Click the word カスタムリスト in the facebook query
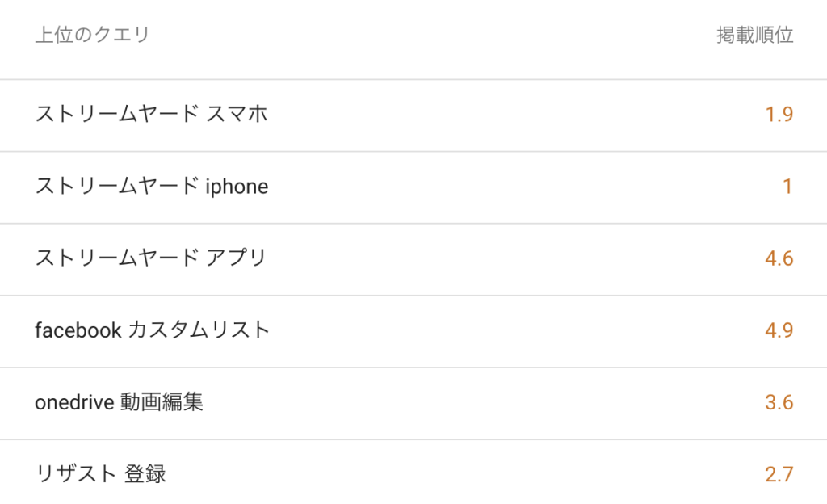 click(x=199, y=330)
